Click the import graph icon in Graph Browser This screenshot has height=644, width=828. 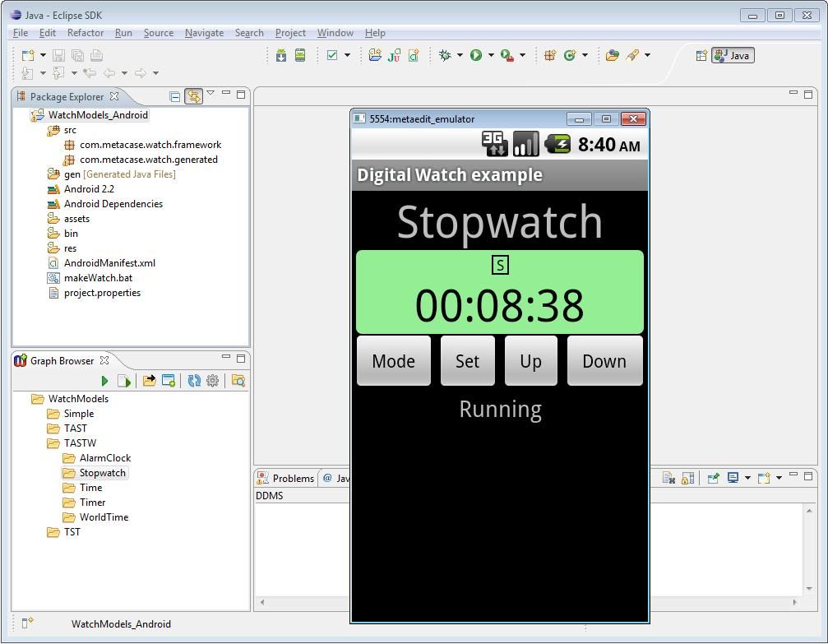click(150, 380)
